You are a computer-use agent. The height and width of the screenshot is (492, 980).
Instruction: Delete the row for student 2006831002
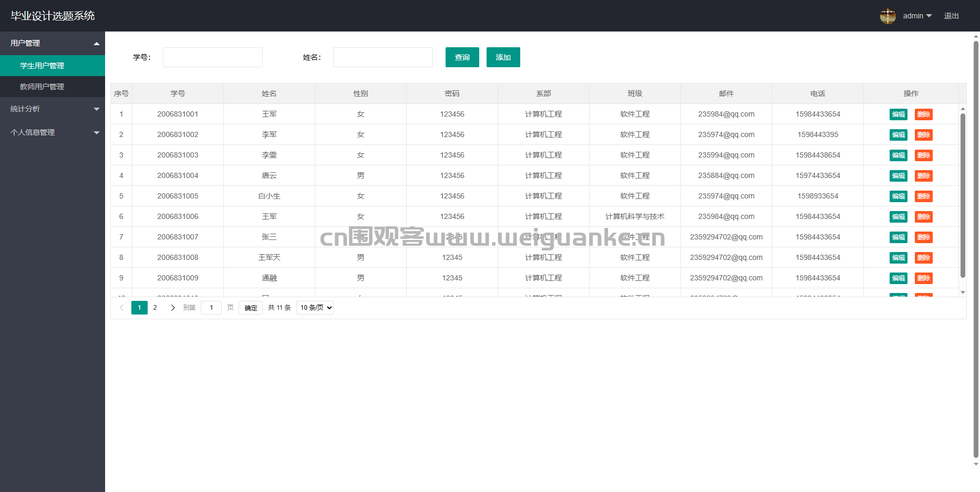click(x=924, y=135)
